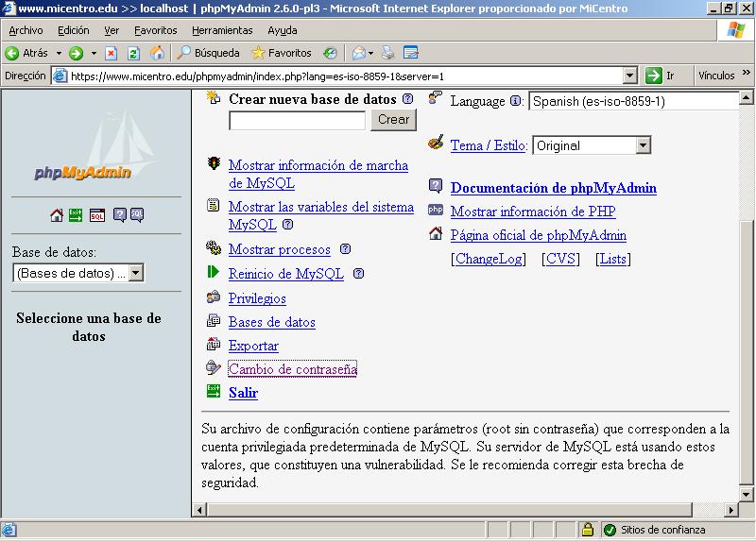
Task: Click phpMyAdmin sidebar home icon
Action: pyautogui.click(x=57, y=215)
